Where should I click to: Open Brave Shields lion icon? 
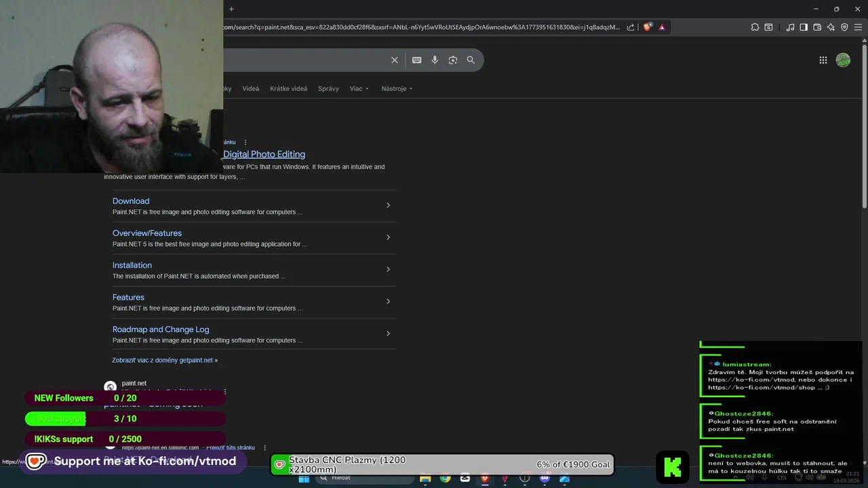click(648, 27)
